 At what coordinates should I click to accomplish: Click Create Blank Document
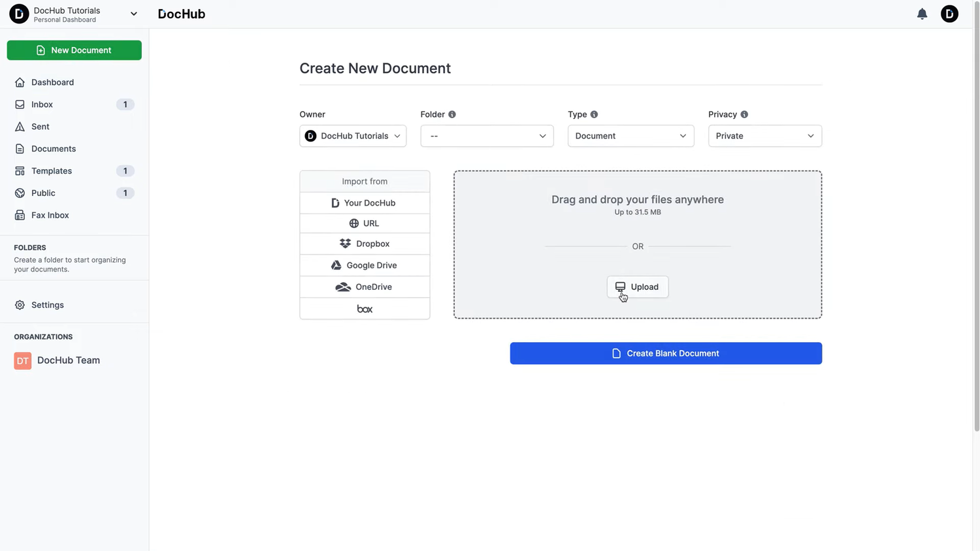[666, 353]
